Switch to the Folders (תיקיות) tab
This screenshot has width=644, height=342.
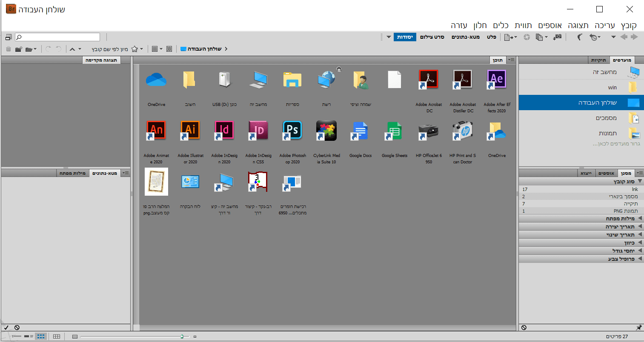click(x=598, y=60)
